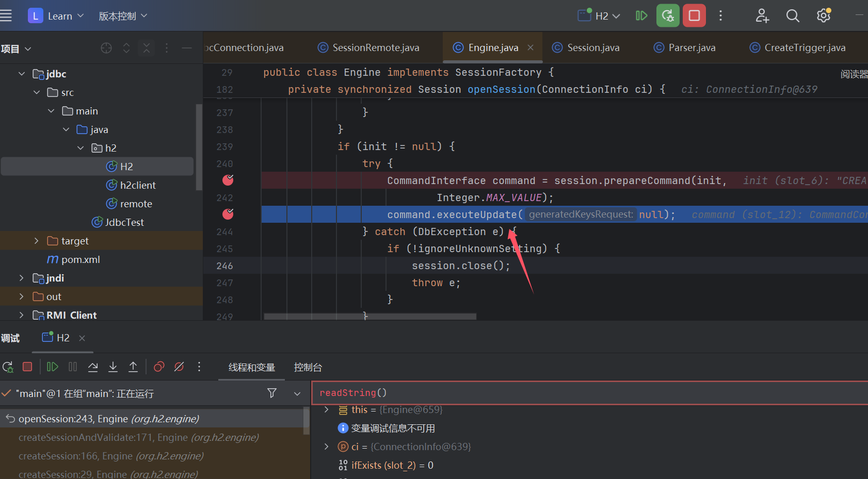The height and width of the screenshot is (479, 868).
Task: Expand the out folder
Action: pyautogui.click(x=21, y=296)
